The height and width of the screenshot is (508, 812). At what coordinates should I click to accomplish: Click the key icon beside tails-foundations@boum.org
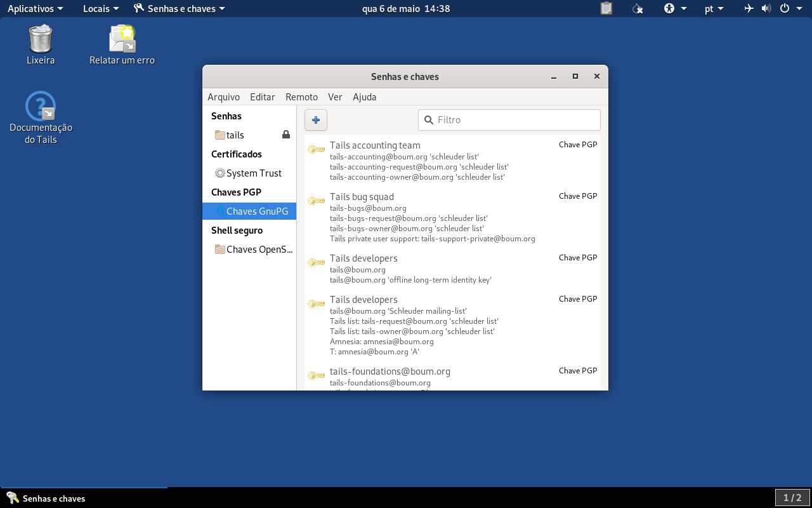pos(316,376)
